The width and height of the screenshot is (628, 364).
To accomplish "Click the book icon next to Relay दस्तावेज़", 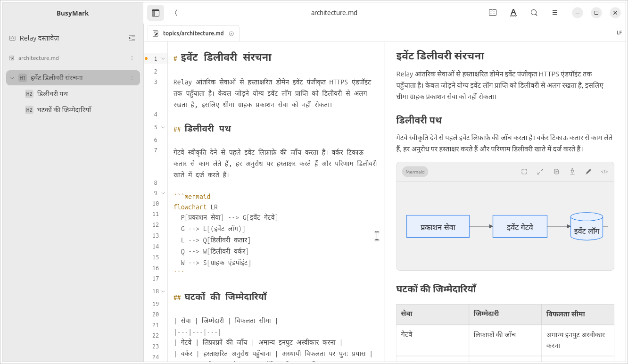I will [12, 38].
